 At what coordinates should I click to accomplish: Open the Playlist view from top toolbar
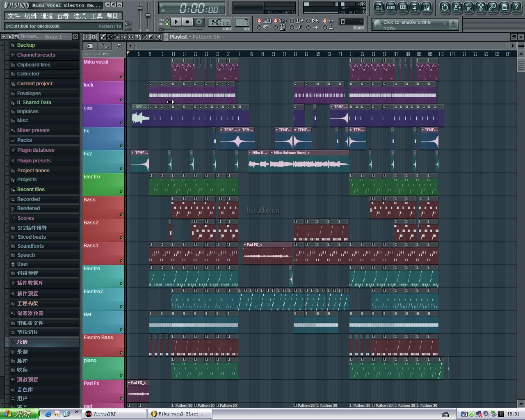pyautogui.click(x=379, y=7)
